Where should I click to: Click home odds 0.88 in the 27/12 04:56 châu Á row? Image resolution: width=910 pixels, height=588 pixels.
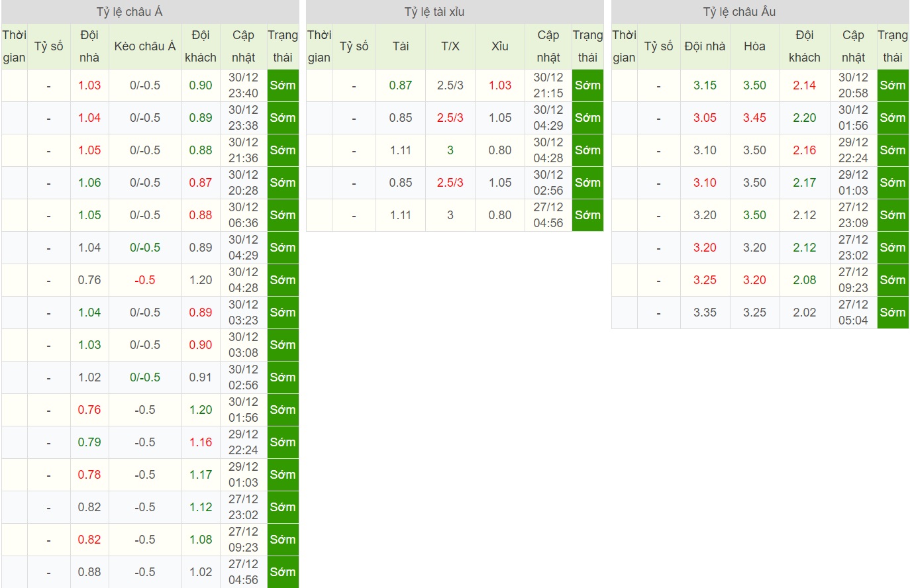point(89,572)
